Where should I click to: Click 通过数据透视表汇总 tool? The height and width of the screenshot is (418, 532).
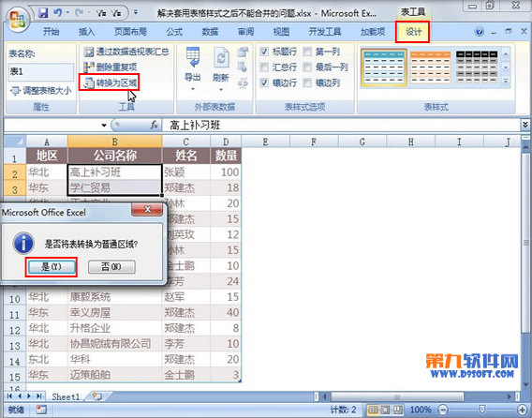coord(126,52)
